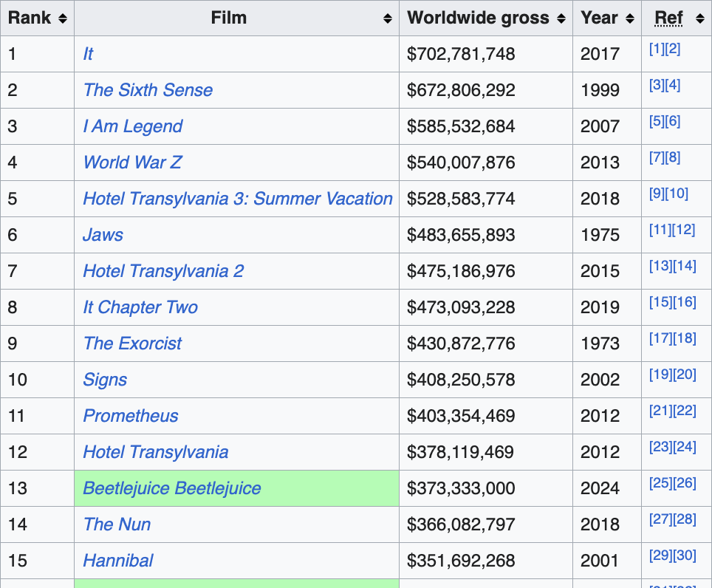Open 'Hotel Transylvania' rank 12 film link
This screenshot has height=588, width=712.
(156, 452)
